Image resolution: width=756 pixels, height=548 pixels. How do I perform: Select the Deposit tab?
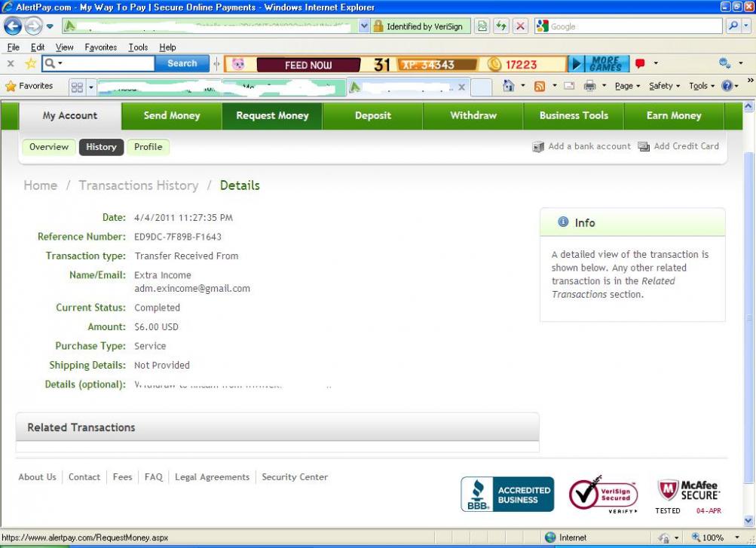(372, 115)
